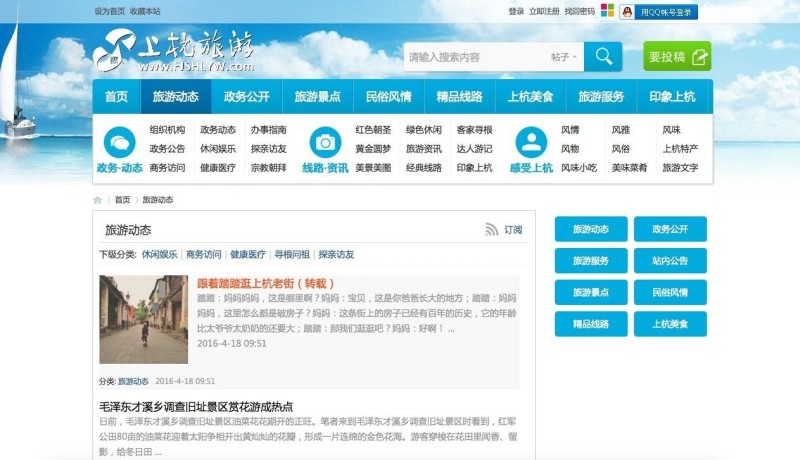
Task: Click the 客家寻根 submenu link
Action: pyautogui.click(x=474, y=130)
